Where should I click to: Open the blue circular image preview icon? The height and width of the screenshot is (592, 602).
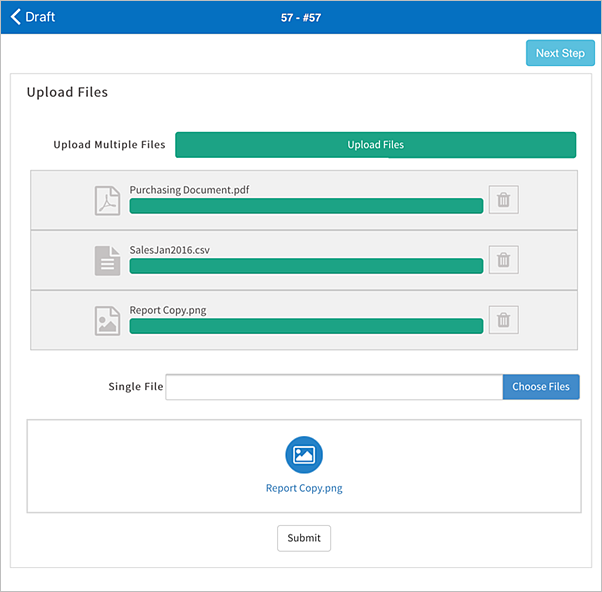point(304,454)
